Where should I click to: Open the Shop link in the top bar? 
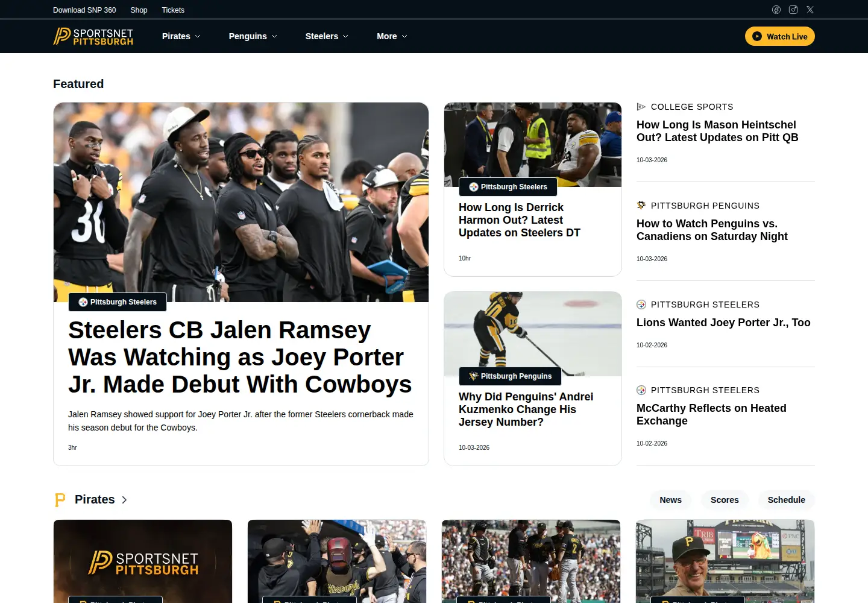139,10
